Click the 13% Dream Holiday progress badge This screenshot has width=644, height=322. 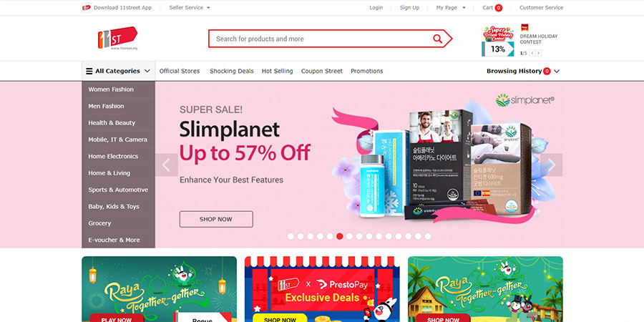pyautogui.click(x=498, y=49)
